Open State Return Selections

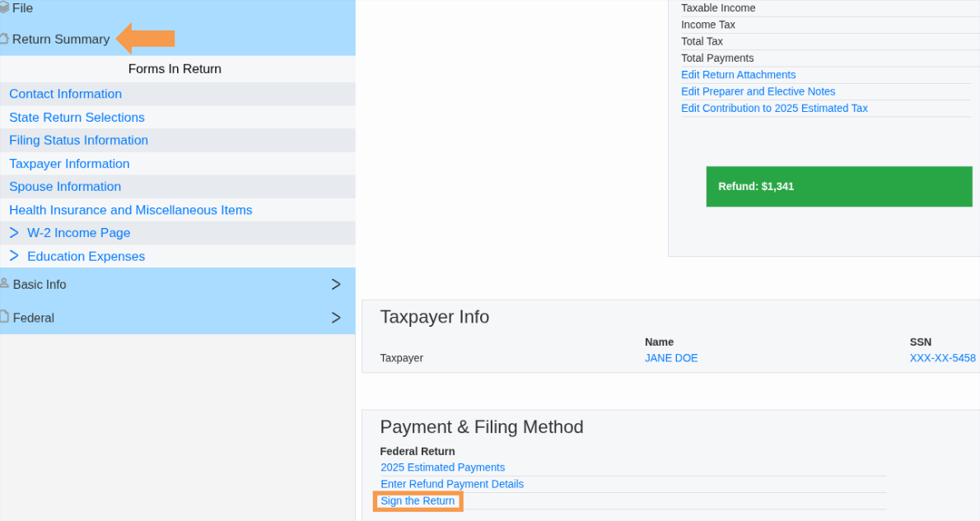pos(77,117)
